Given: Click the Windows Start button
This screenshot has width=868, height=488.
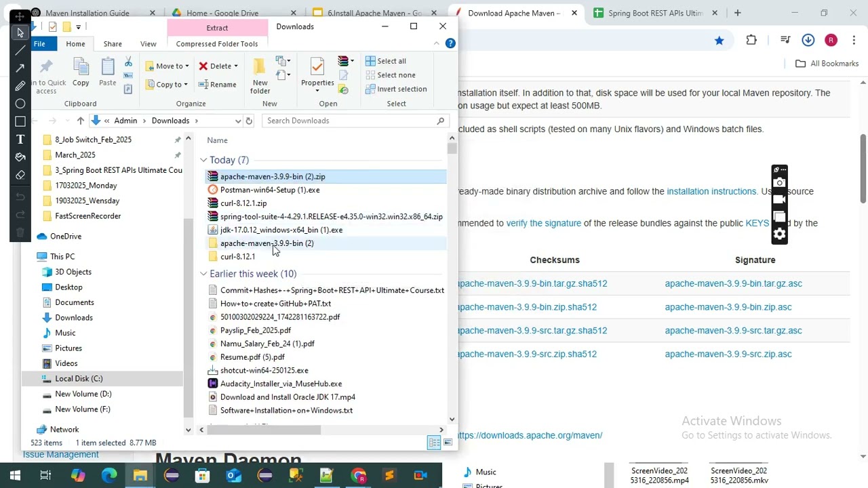Looking at the screenshot, I should (x=15, y=475).
